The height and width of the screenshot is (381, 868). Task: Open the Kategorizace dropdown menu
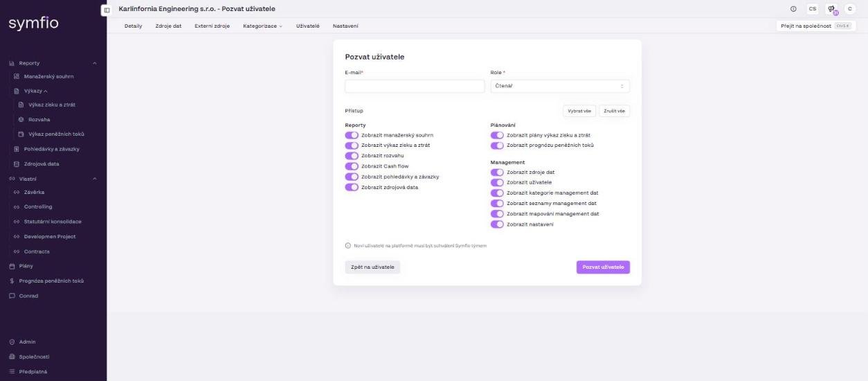pyautogui.click(x=262, y=26)
